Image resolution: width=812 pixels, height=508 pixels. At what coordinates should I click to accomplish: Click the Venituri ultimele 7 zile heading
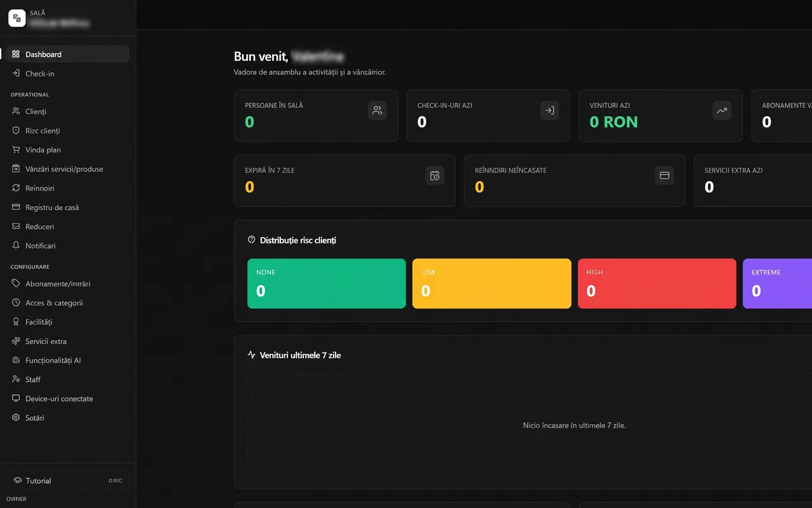[x=300, y=355]
